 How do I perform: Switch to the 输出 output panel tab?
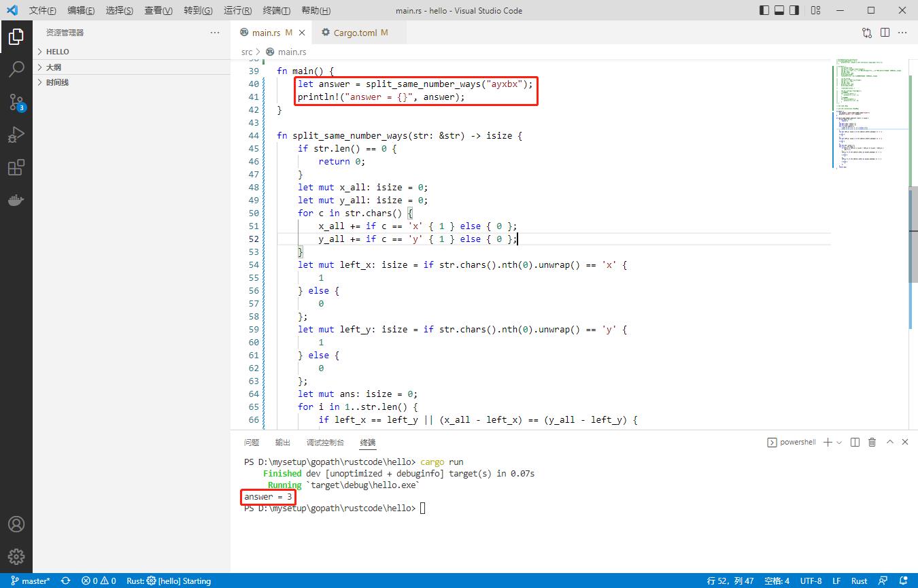click(282, 443)
